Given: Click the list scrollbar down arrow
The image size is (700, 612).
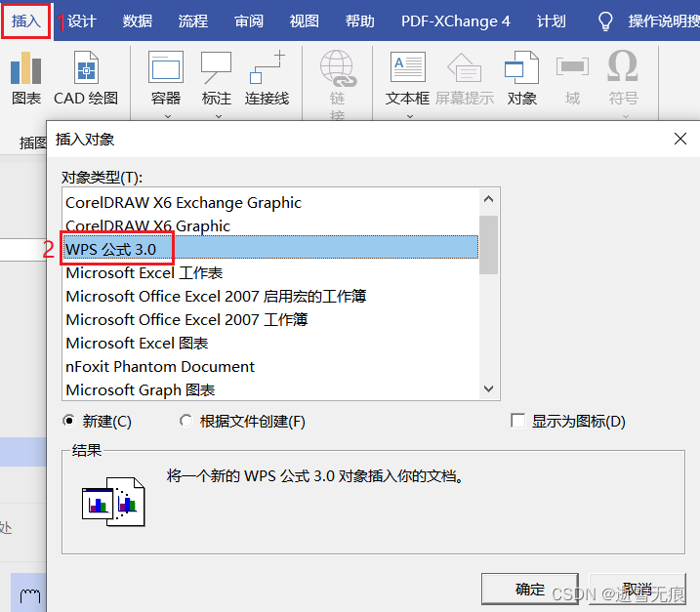Looking at the screenshot, I should [x=489, y=388].
